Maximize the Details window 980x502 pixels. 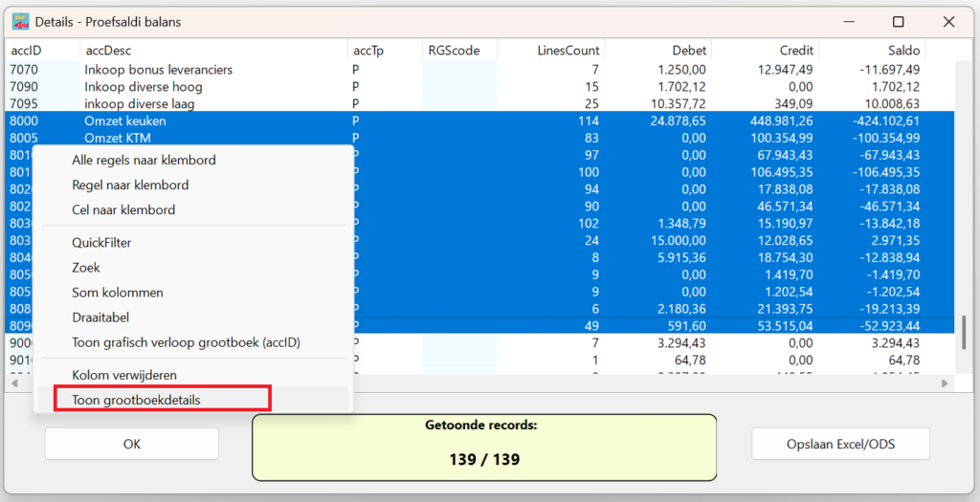coord(898,21)
